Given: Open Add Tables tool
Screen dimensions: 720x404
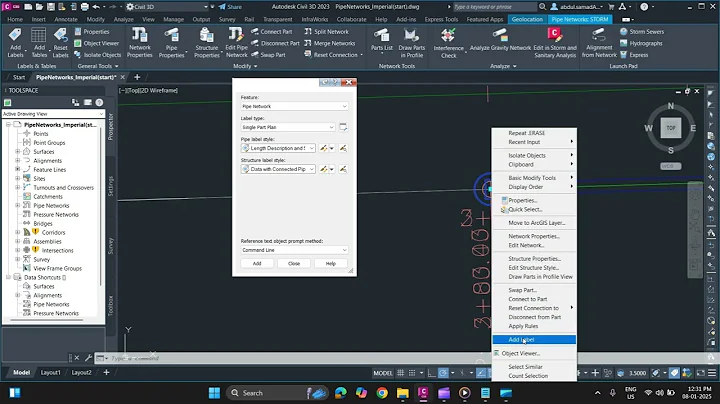Looking at the screenshot, I should (39, 42).
